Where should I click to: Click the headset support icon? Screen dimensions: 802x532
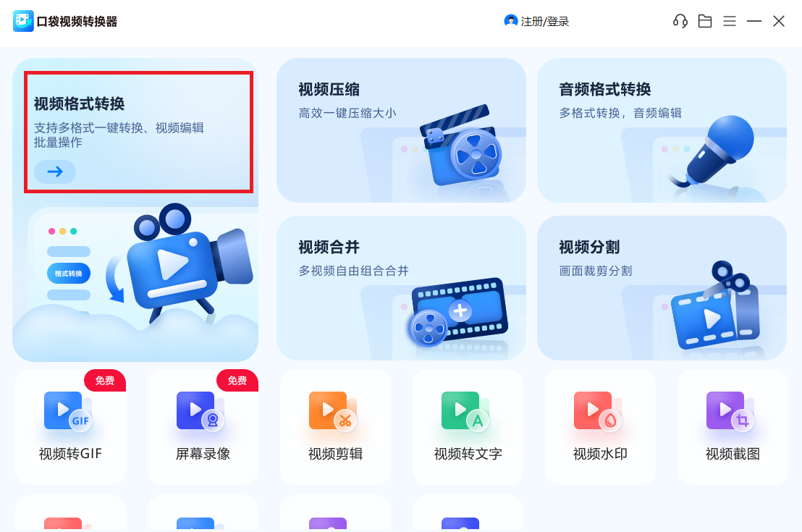[x=680, y=21]
